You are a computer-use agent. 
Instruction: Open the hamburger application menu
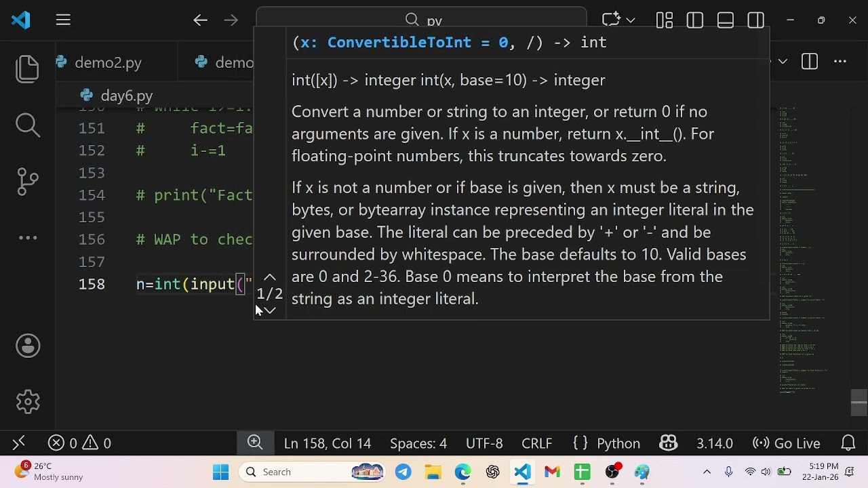pos(63,20)
